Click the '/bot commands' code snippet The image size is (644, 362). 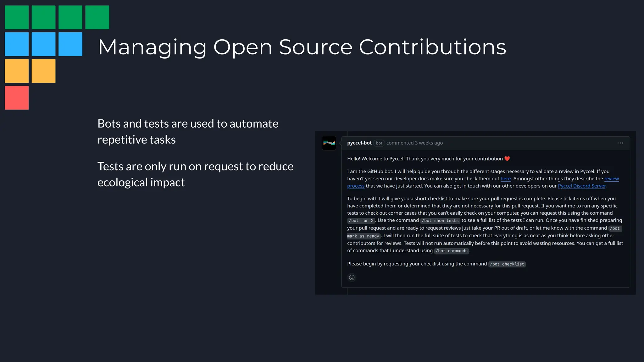(452, 251)
